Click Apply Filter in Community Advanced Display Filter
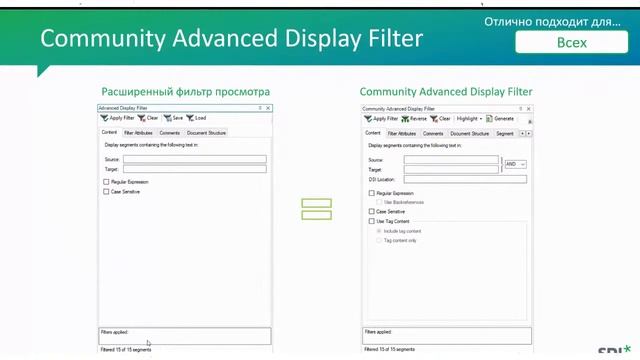This screenshot has height=360, width=640. [381, 119]
